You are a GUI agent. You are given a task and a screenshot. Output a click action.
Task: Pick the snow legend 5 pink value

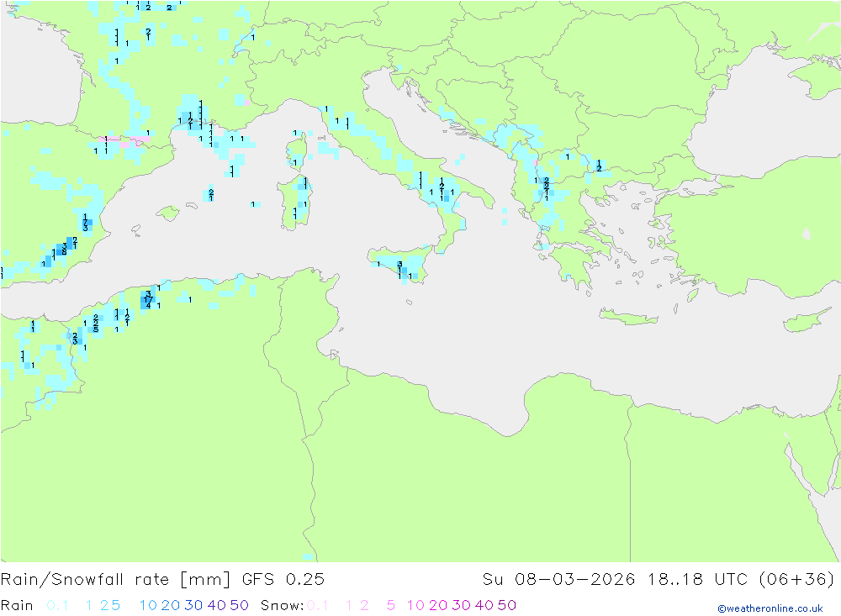(x=391, y=605)
